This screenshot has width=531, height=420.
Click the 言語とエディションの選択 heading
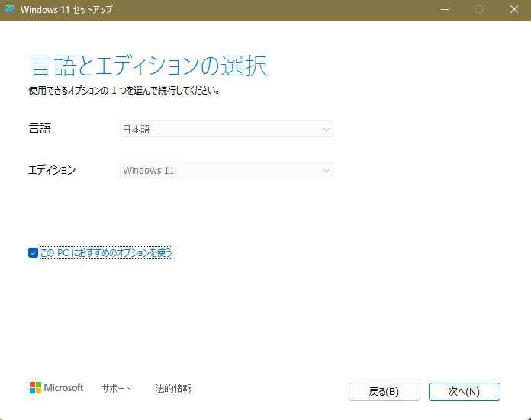[149, 66]
